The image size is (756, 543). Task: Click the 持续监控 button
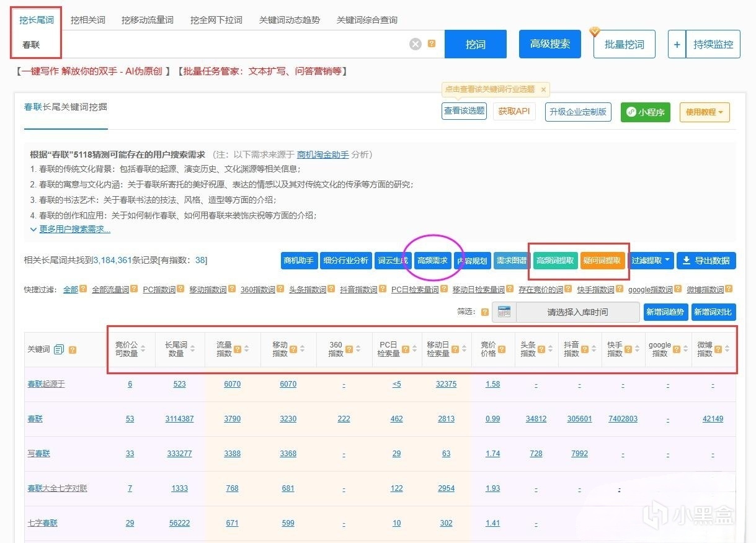point(713,44)
